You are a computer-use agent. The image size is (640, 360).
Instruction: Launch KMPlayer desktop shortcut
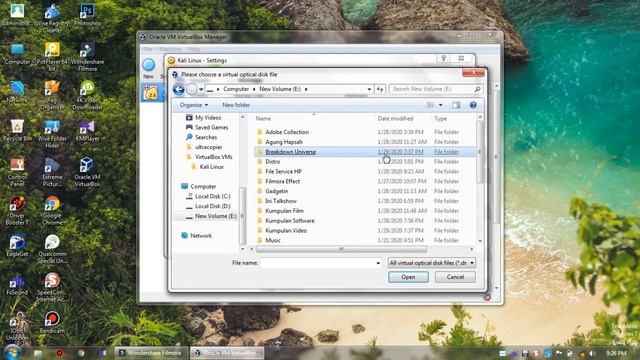click(x=87, y=131)
